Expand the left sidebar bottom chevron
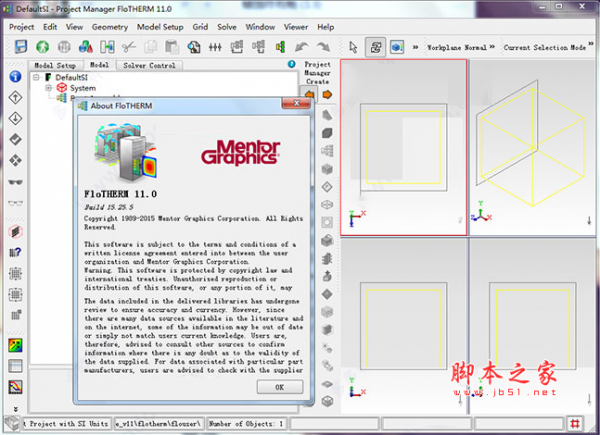Screen dimensions: 600x435 15,409
